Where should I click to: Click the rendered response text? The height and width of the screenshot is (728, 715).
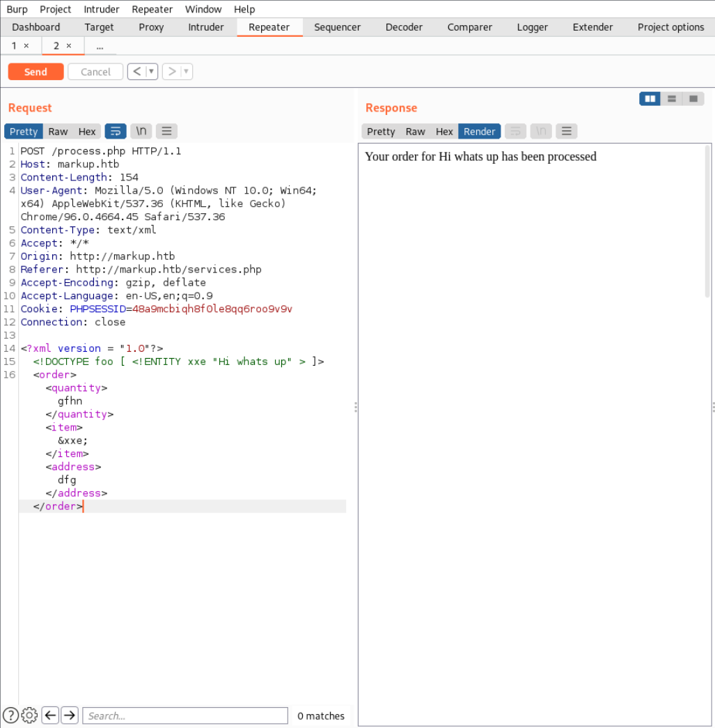480,157
